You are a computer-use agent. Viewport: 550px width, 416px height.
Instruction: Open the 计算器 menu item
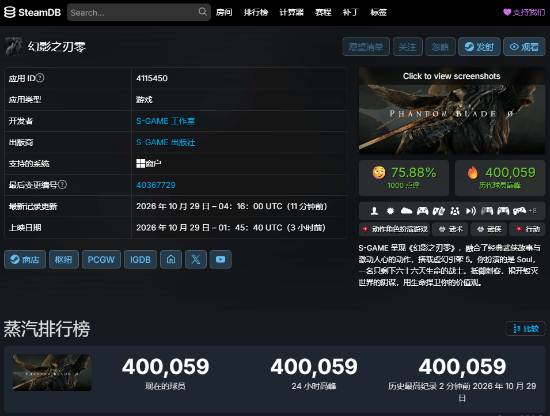coord(291,12)
